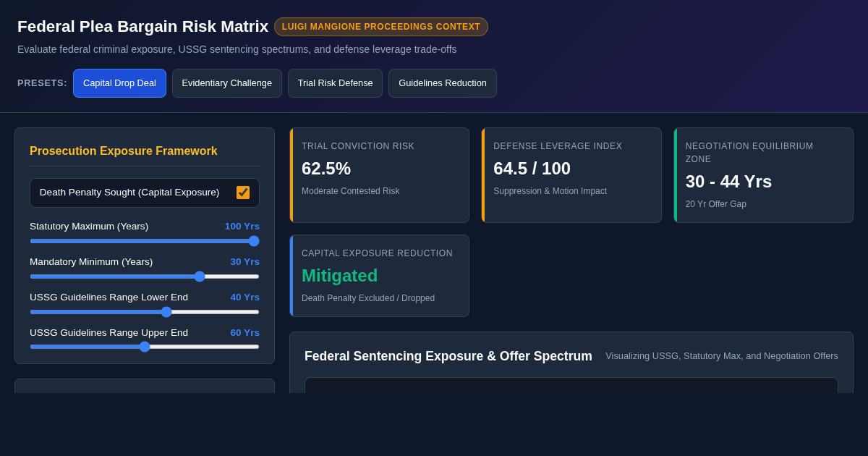Viewport: 868px width, 456px height.
Task: Click the Federal Sentencing Exposure & Offer Spectrum heading
Action: [x=448, y=356]
